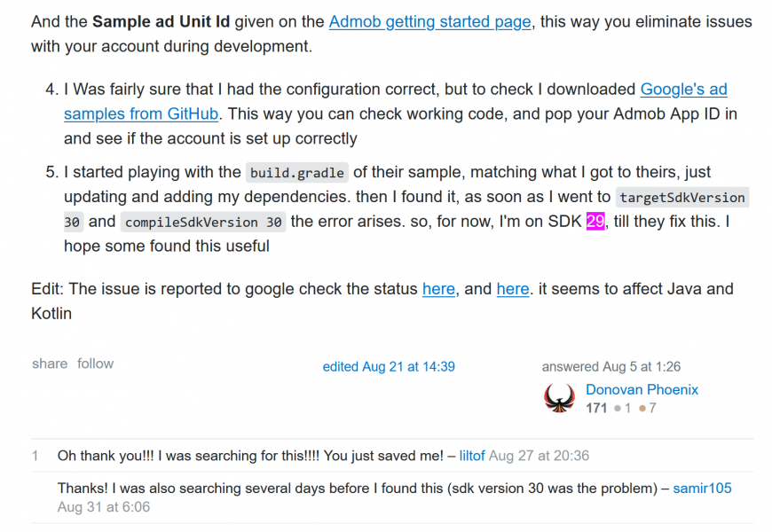Screen dimensions: 772x532
Task: Click the compileSdkVersion 30 code snippet
Action: tap(203, 222)
